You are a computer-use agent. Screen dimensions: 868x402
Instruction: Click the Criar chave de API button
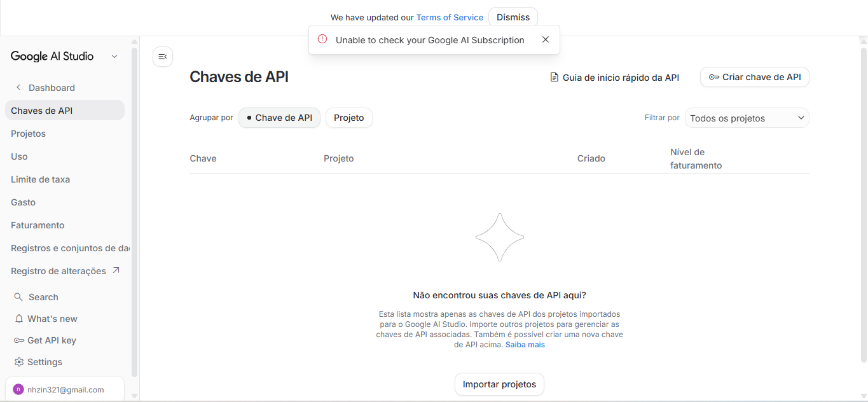click(x=755, y=77)
